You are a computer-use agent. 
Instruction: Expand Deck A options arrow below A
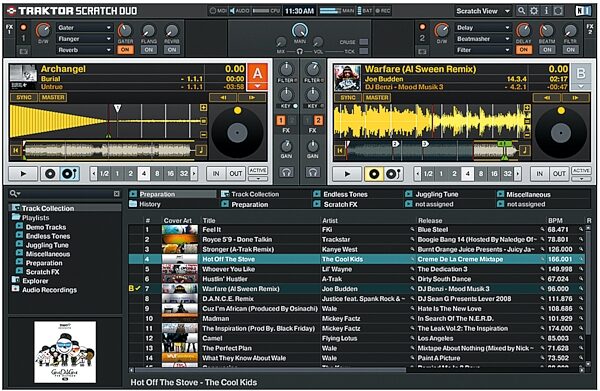(257, 86)
